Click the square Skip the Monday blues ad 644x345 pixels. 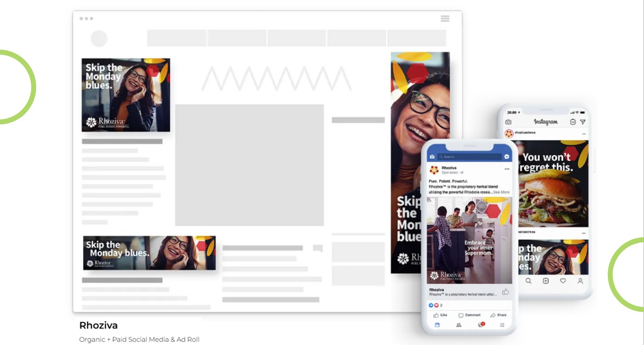126,95
